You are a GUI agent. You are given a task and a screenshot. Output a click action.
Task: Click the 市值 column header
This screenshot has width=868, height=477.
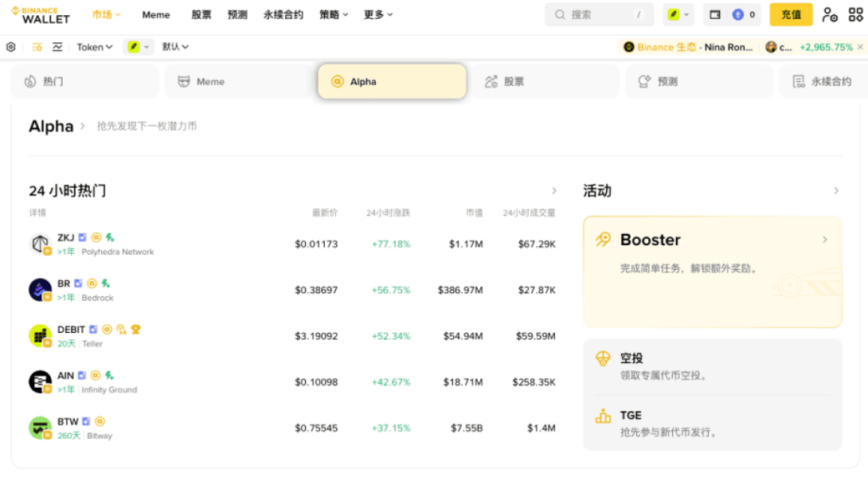coord(475,213)
